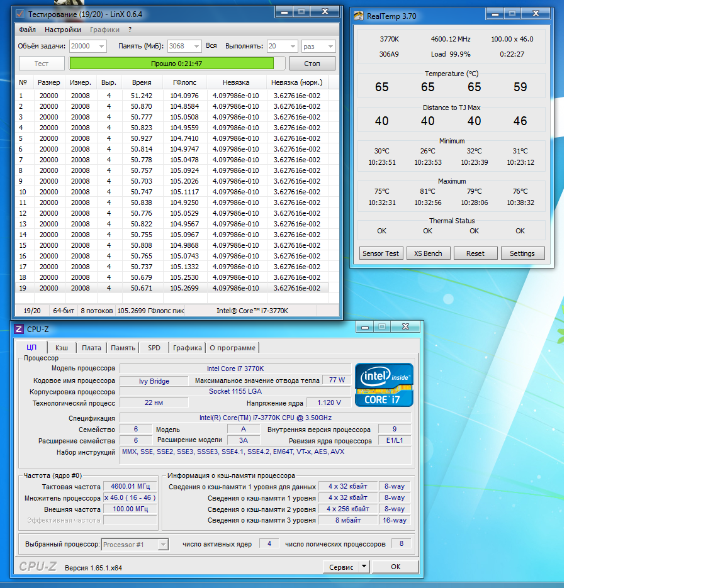Expand the Выполнять count dropdown
This screenshot has width=725, height=588.
pos(293,46)
